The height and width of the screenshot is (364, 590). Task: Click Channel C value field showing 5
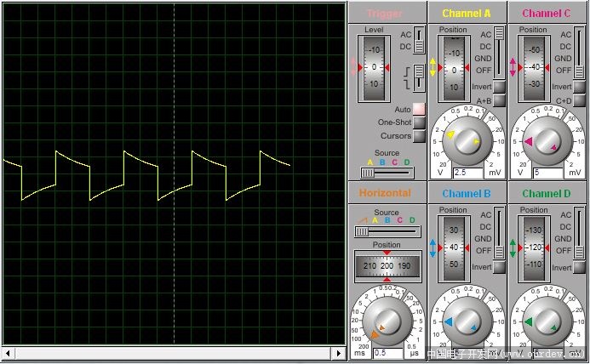click(x=548, y=173)
